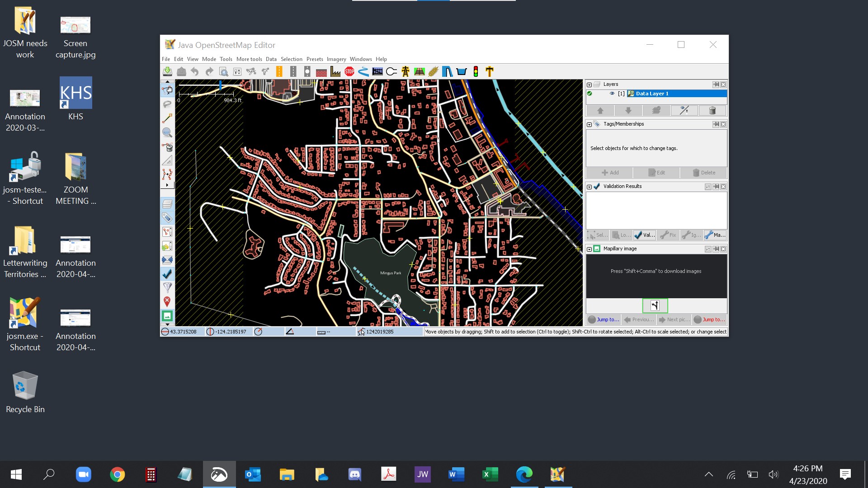Click the Validation button in Validation Results

pos(645,235)
